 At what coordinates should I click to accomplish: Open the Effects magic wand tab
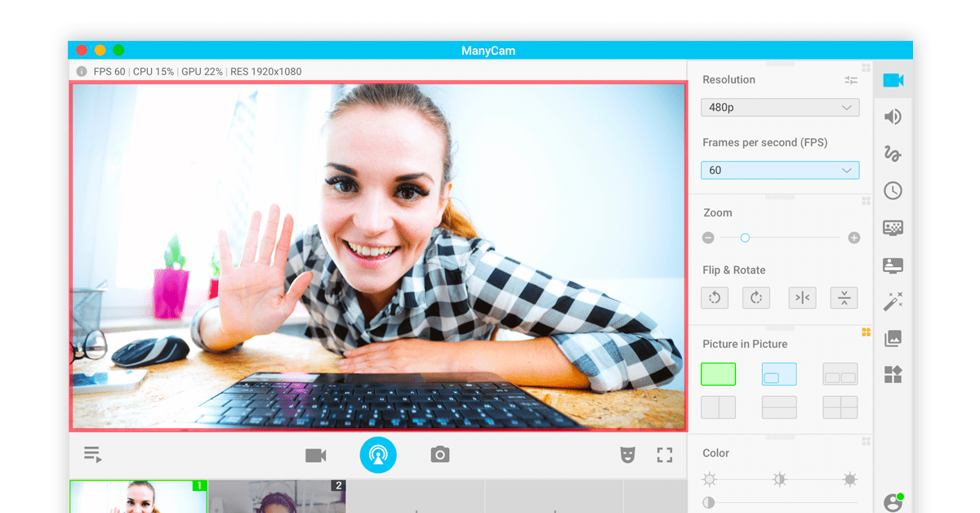[x=893, y=301]
